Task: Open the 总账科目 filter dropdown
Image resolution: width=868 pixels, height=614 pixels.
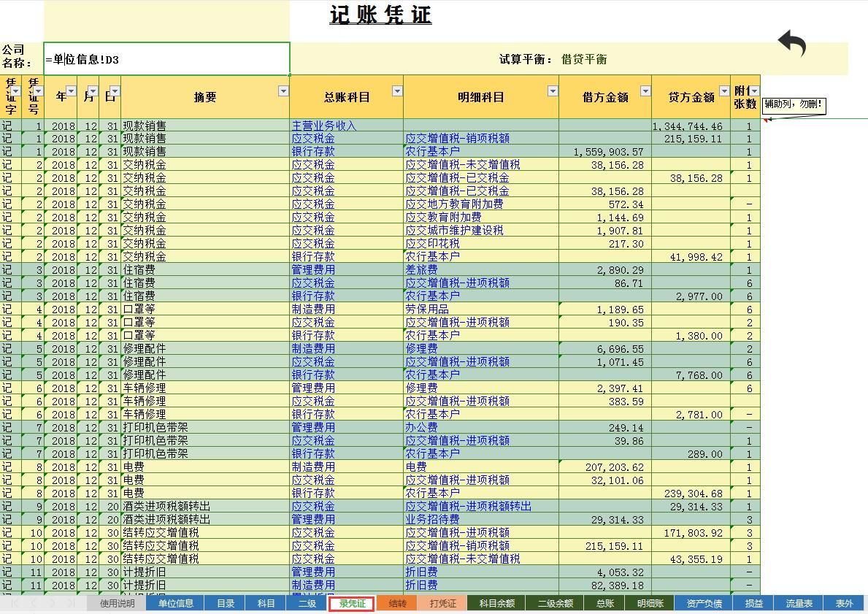Action: tap(397, 91)
